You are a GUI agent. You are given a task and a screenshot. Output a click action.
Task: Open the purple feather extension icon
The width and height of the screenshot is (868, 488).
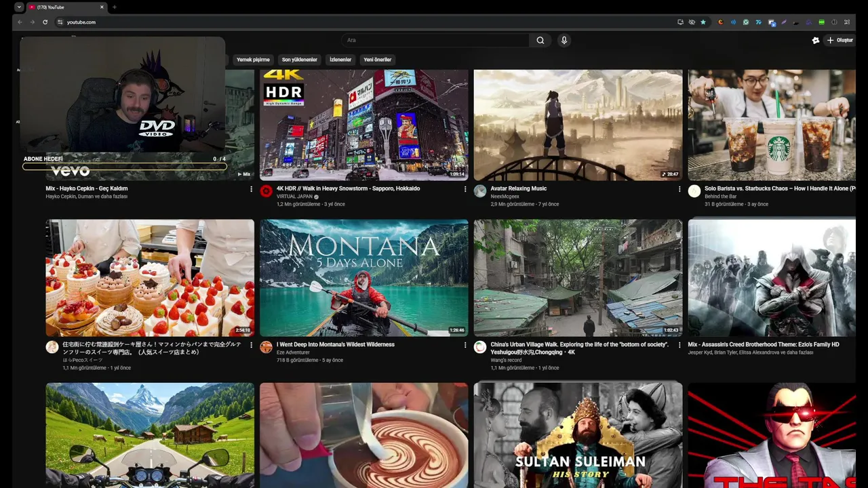tap(784, 22)
